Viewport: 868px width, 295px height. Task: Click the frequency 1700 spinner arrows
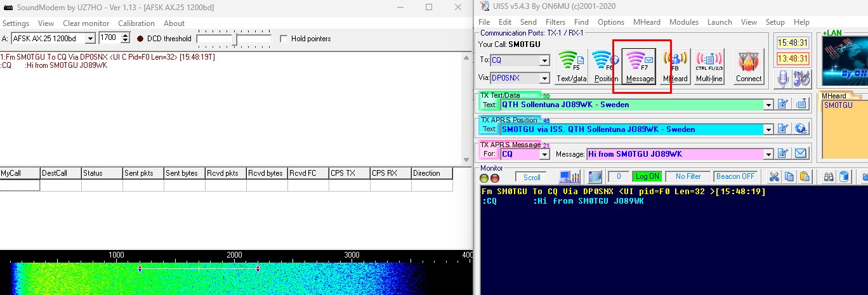click(x=125, y=39)
